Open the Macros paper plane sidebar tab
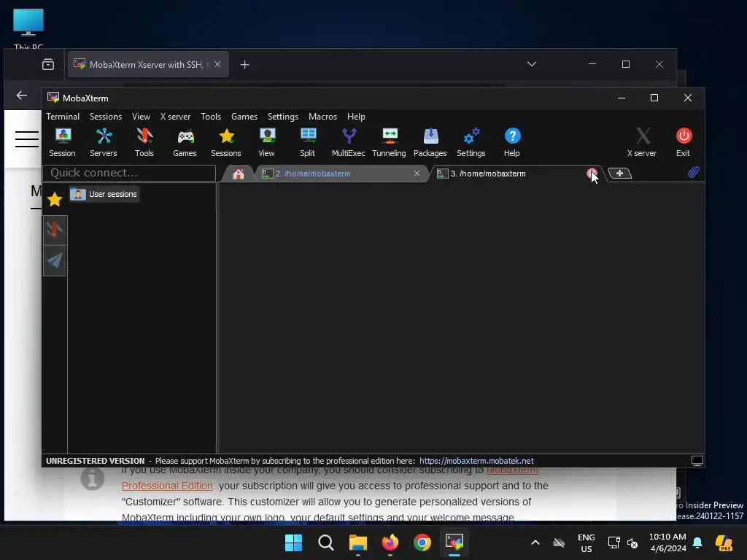The height and width of the screenshot is (560, 747). pos(55,260)
